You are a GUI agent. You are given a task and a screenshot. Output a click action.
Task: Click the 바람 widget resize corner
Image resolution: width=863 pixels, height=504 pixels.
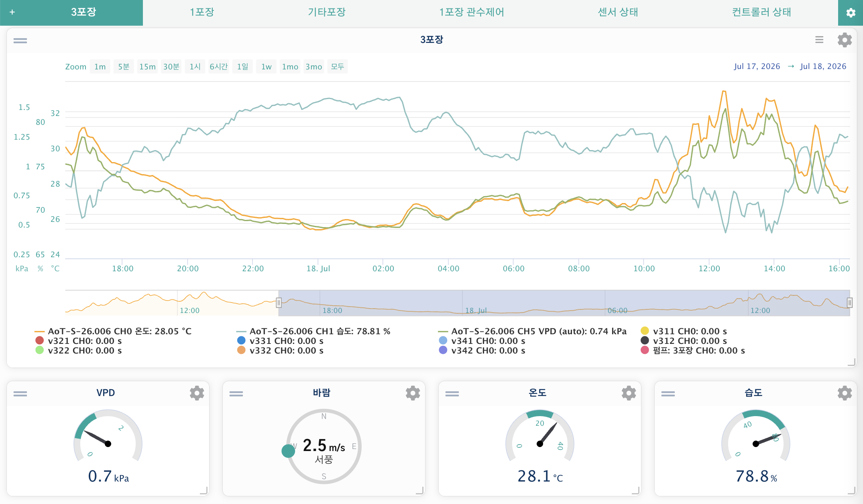tap(420, 490)
